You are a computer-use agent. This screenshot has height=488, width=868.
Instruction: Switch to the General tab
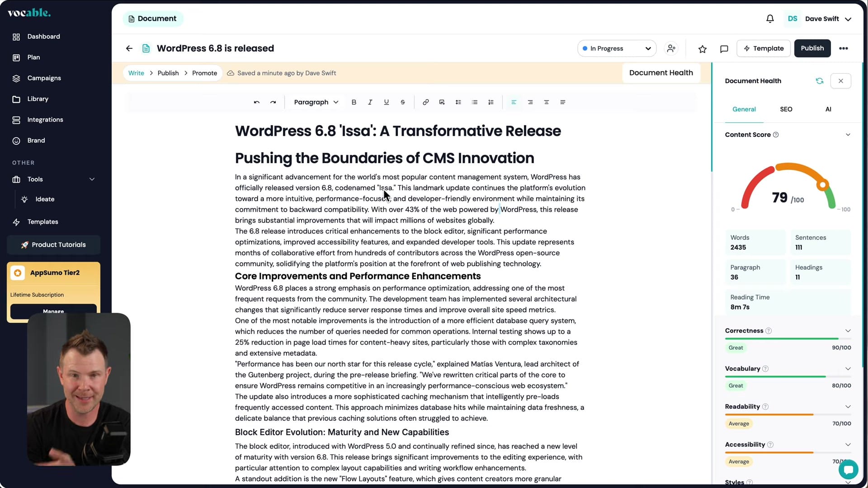point(744,109)
